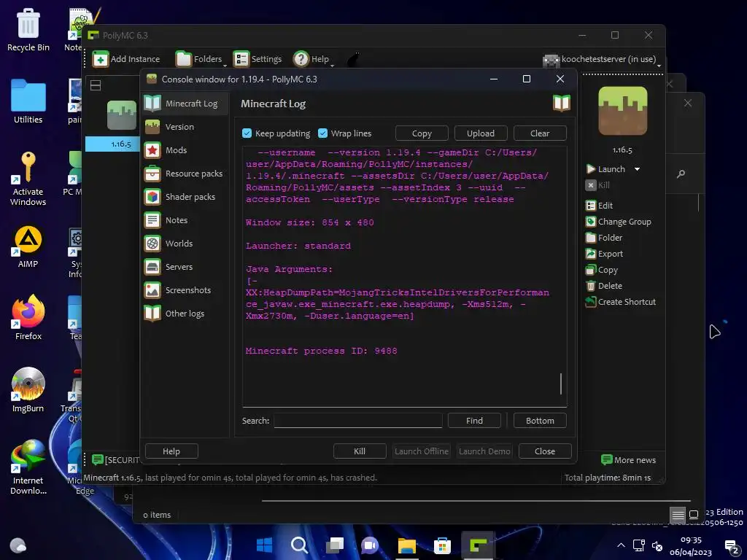Jump to log Bottom

[540, 421]
